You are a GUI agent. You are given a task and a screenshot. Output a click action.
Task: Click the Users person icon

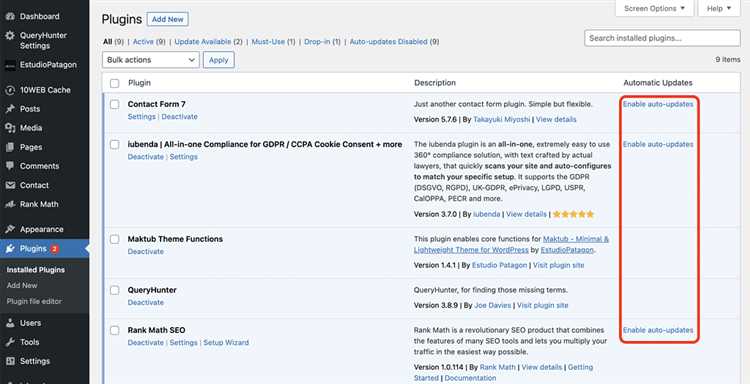(10, 323)
